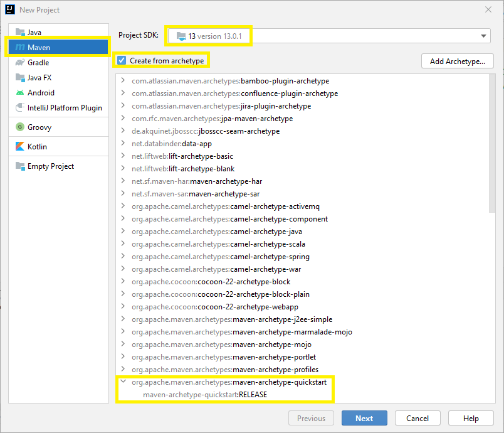Select lift-archetype-basic archetype
Viewport: 504px width, 433px height.
[182, 156]
